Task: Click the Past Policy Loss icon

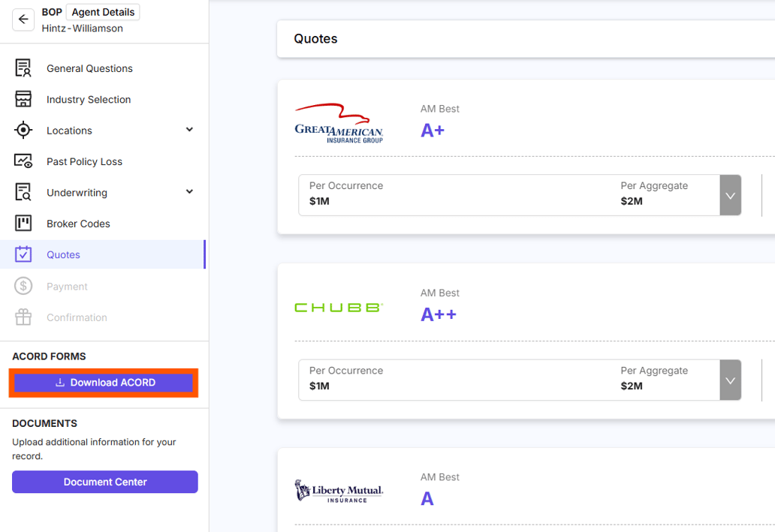Action: tap(23, 161)
